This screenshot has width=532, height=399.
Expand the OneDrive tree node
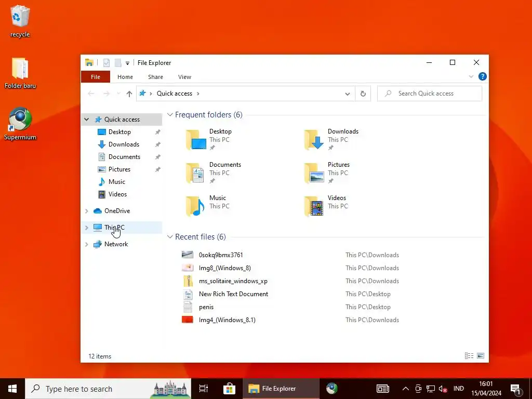87,211
